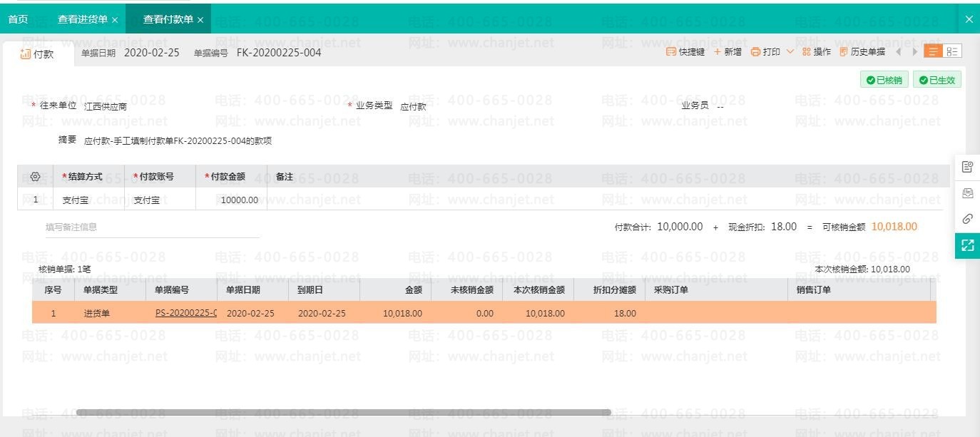Click the horizontal scrollbar at the bottom
Viewport: 980px width, 437px height.
click(343, 412)
